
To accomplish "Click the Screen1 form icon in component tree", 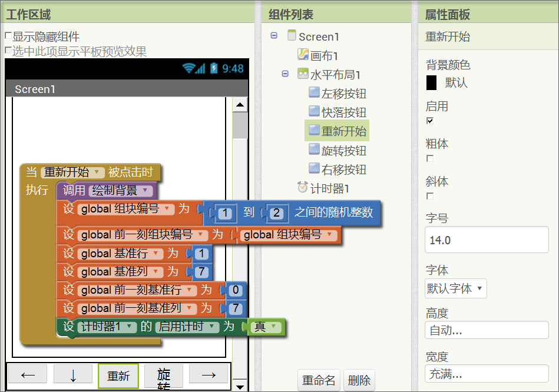I will (x=292, y=36).
